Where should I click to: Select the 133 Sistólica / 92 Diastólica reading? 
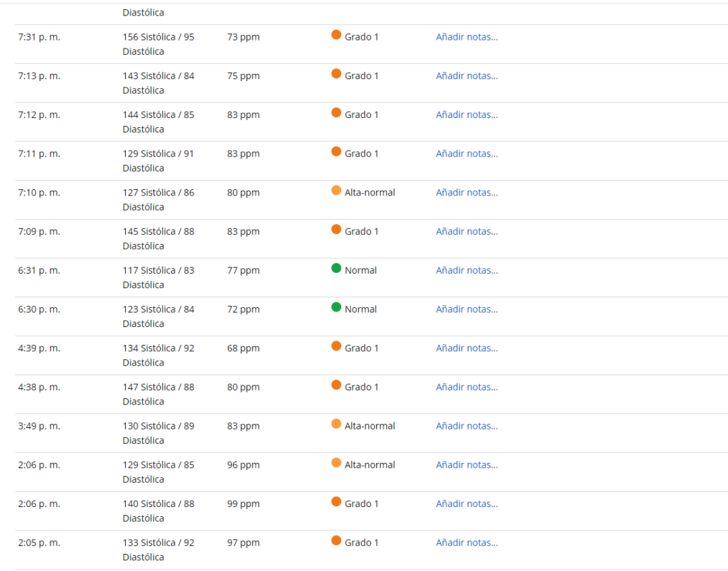coord(158,550)
